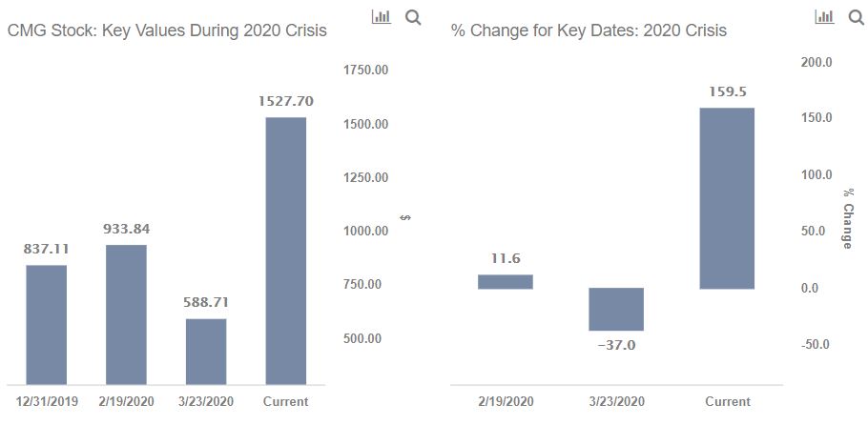Click the Current bar labeled 1527.70
The height and width of the screenshot is (425, 868).
point(285,251)
